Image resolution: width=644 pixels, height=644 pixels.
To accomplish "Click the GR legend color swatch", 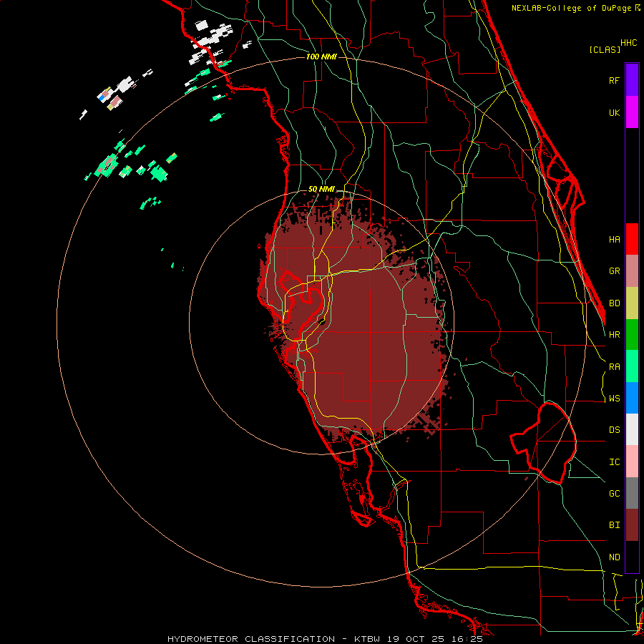I will tap(632, 271).
